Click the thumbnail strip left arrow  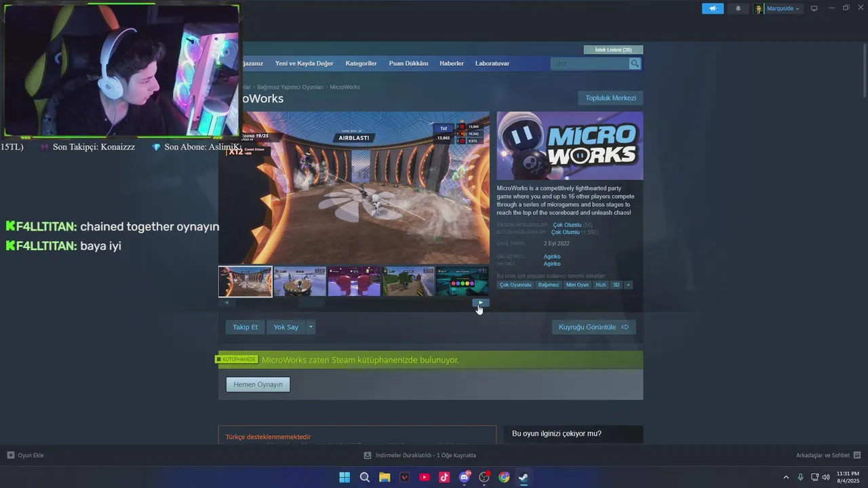click(226, 303)
